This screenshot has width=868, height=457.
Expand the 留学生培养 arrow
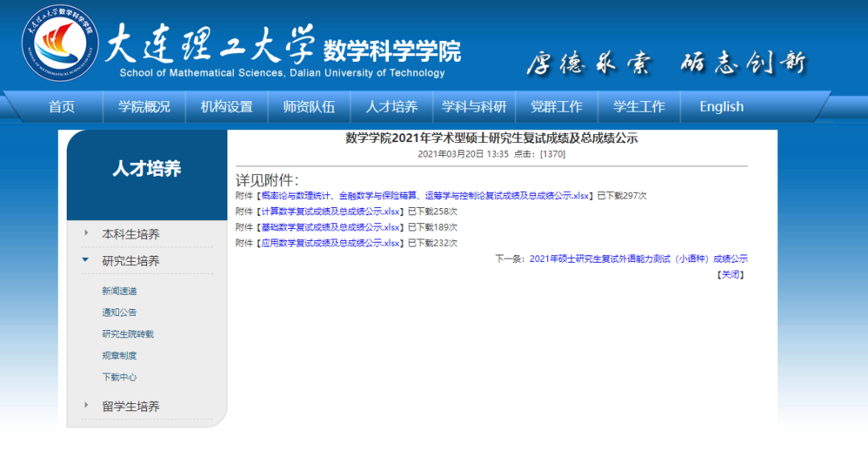point(86,405)
